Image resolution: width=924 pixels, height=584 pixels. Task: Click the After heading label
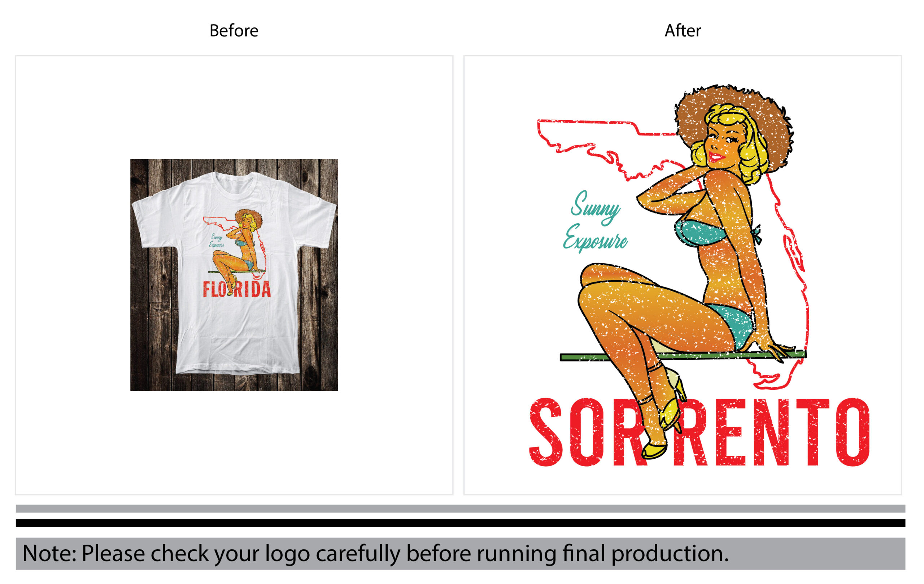(683, 31)
